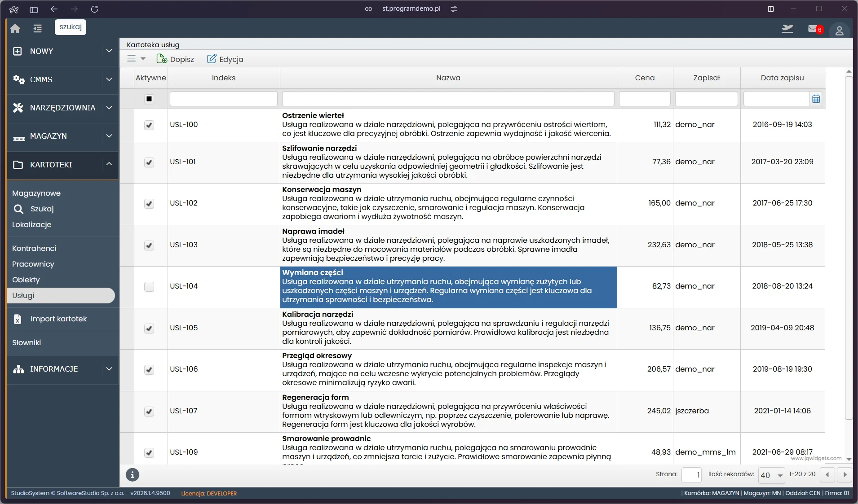Uncheck Aktywne for USL-107
This screenshot has height=504, width=858.
pos(149,412)
